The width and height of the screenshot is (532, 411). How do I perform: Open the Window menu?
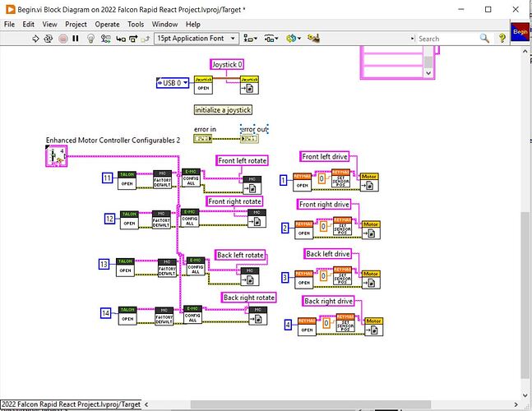point(164,25)
